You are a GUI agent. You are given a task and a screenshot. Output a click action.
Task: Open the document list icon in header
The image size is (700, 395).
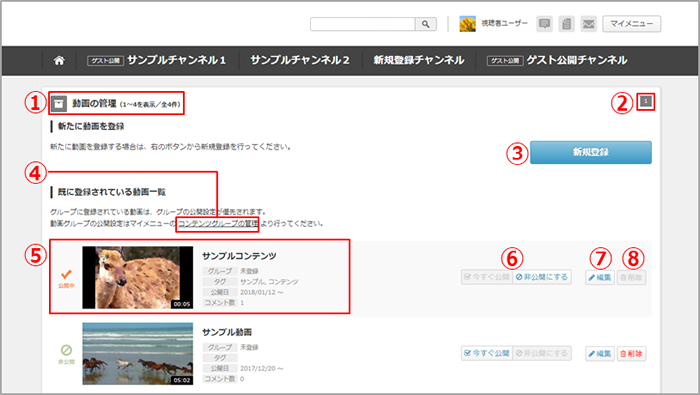[567, 24]
